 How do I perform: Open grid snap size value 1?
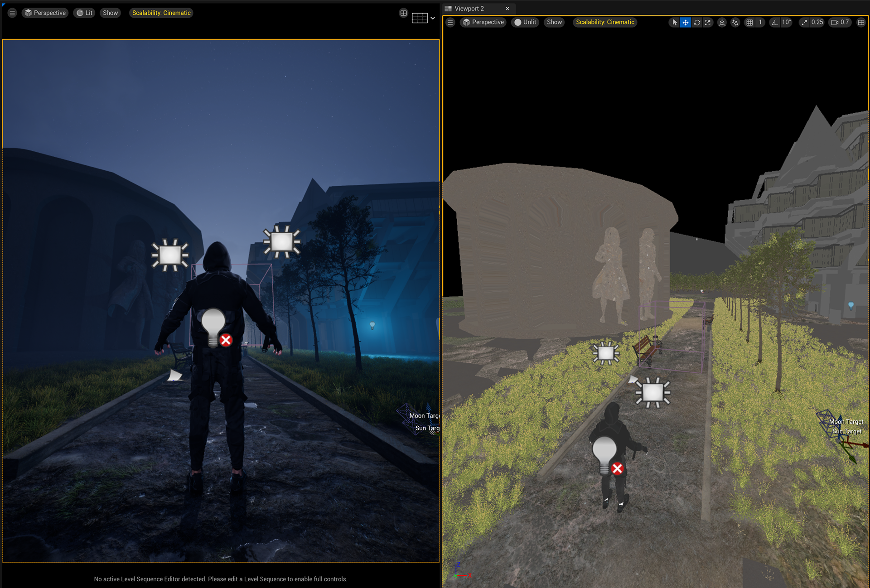click(760, 22)
